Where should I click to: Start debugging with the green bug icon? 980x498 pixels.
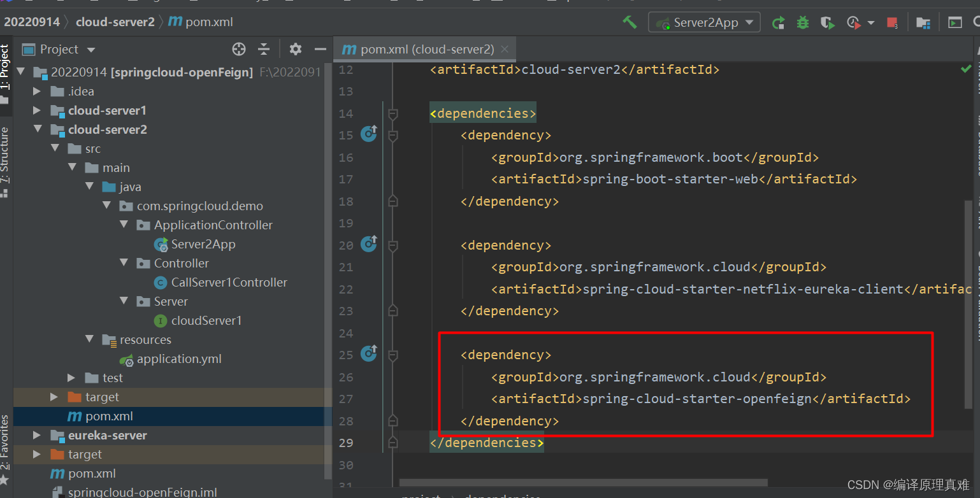[x=803, y=23]
